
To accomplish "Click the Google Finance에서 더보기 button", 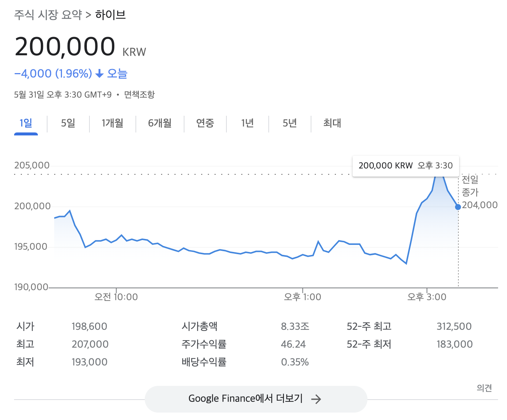I will pyautogui.click(x=256, y=399).
